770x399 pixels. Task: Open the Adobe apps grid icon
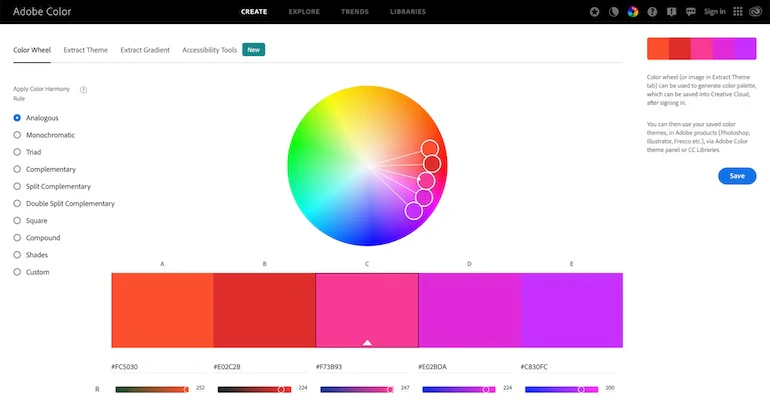click(738, 11)
